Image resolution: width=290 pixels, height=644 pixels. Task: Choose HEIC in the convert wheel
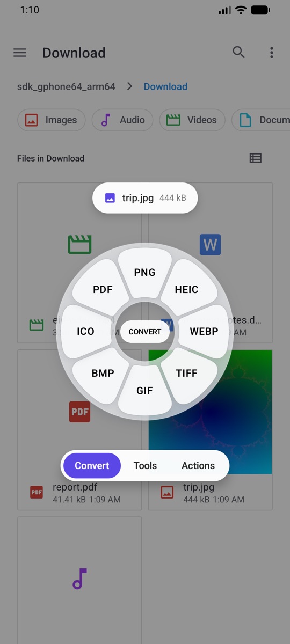coord(187,289)
